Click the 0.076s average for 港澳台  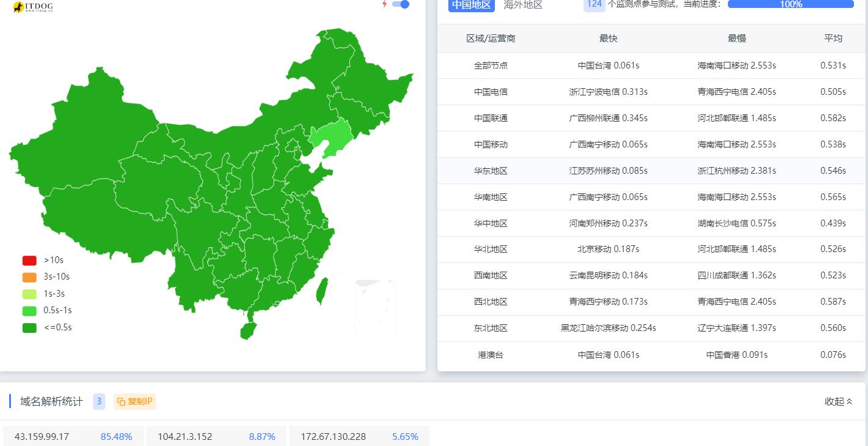point(833,355)
